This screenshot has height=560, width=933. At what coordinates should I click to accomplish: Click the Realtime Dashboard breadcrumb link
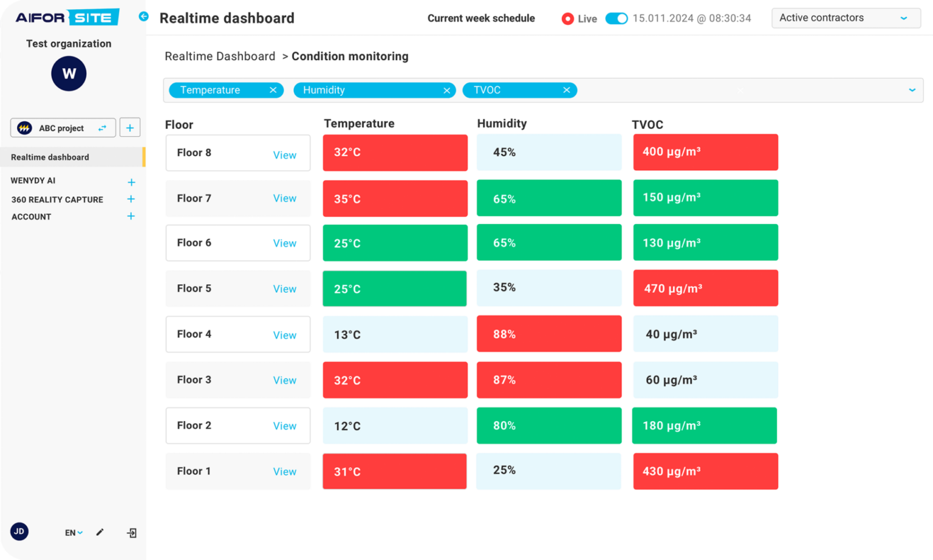pos(220,56)
